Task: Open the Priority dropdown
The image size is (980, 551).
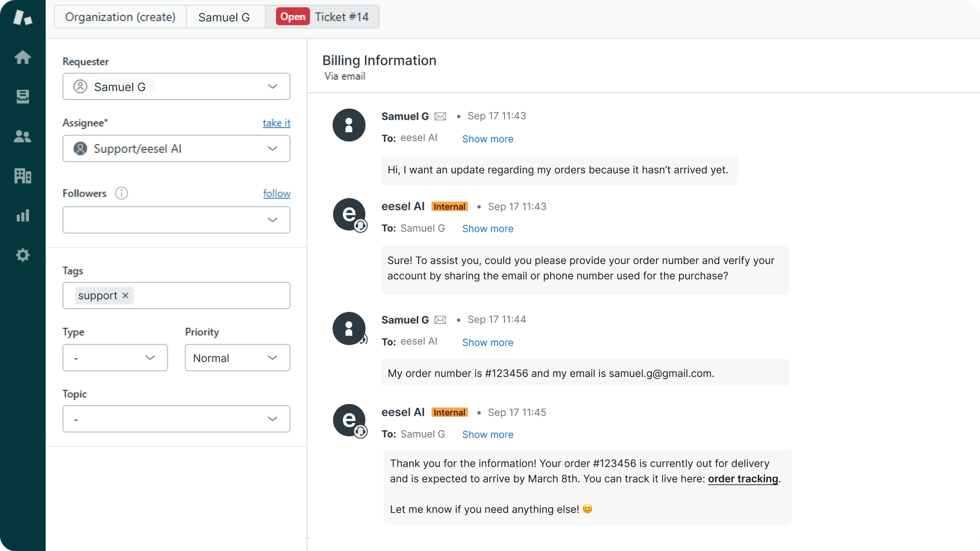Action: (x=237, y=358)
